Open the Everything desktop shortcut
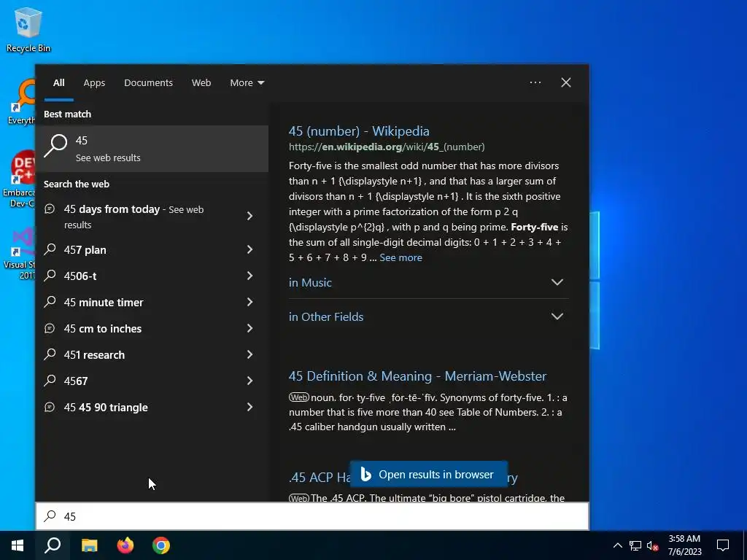The width and height of the screenshot is (747, 560). (x=21, y=102)
